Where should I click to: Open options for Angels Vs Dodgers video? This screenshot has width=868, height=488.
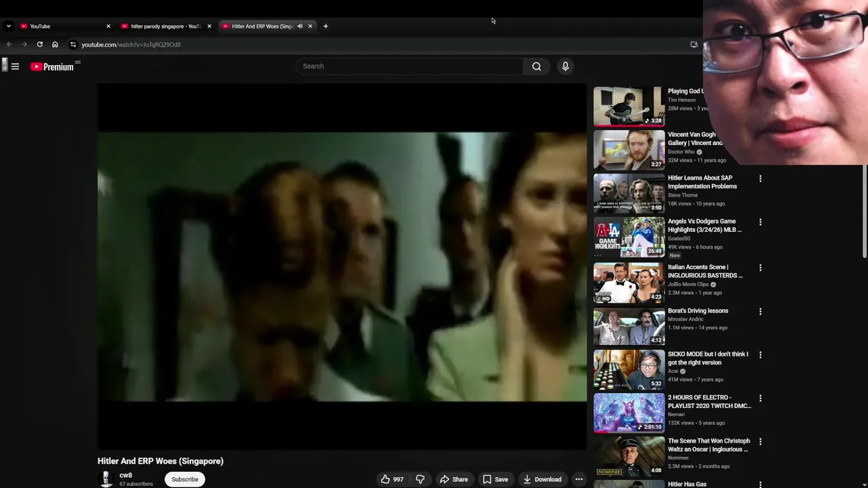point(760,222)
